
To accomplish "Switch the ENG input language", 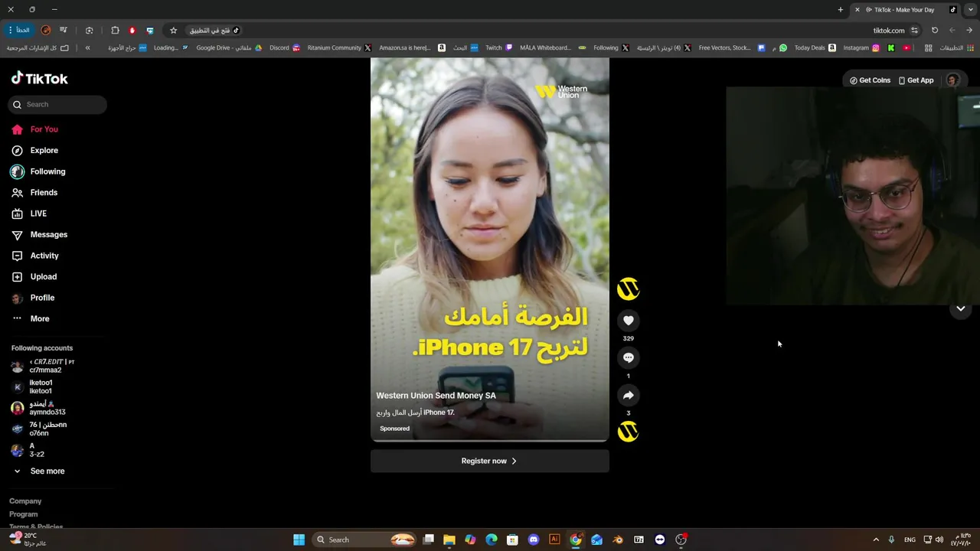I will point(910,540).
